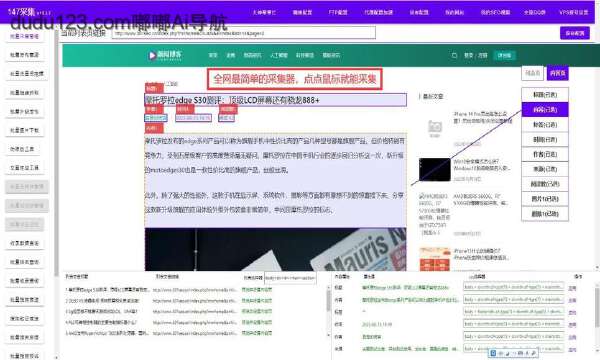Click the current list page URL input field
The width and height of the screenshot is (600, 360).
tap(244, 33)
